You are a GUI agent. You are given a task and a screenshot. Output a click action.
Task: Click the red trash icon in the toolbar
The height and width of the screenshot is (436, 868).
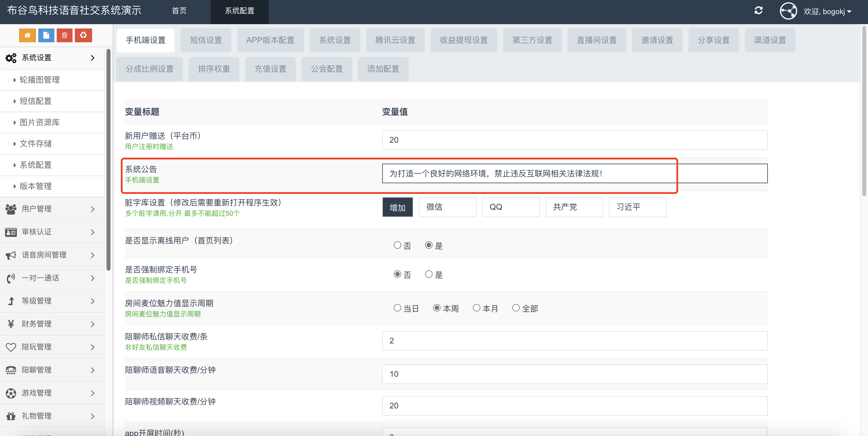[x=65, y=35]
